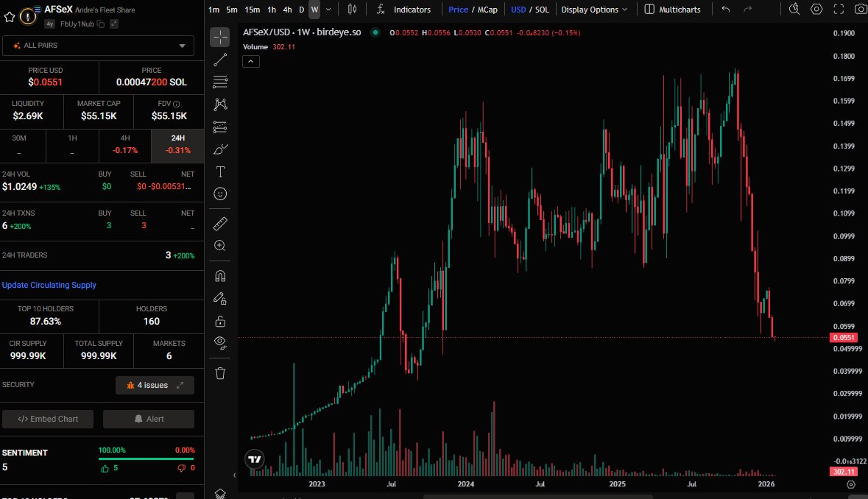Expand the Display Options menu
Viewport: 868px width, 499px height.
pyautogui.click(x=594, y=10)
